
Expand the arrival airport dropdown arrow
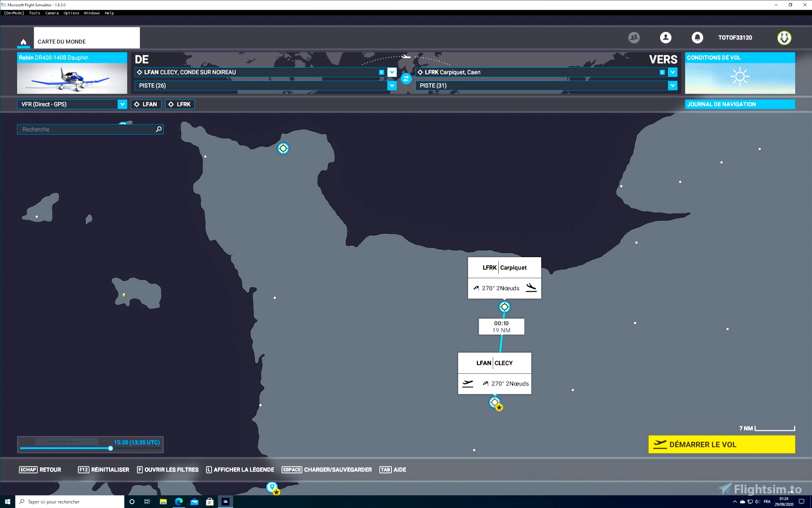point(673,73)
